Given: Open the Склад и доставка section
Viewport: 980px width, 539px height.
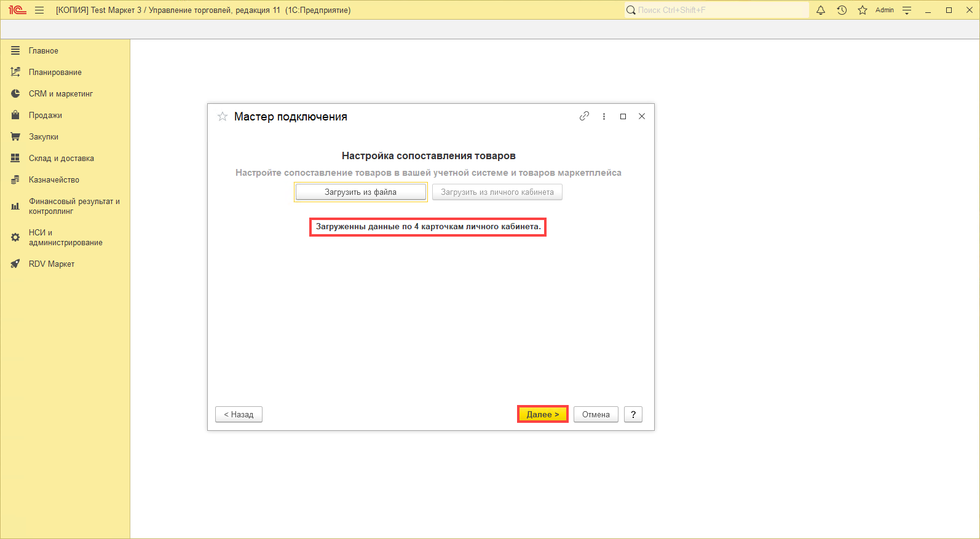Looking at the screenshot, I should (61, 158).
